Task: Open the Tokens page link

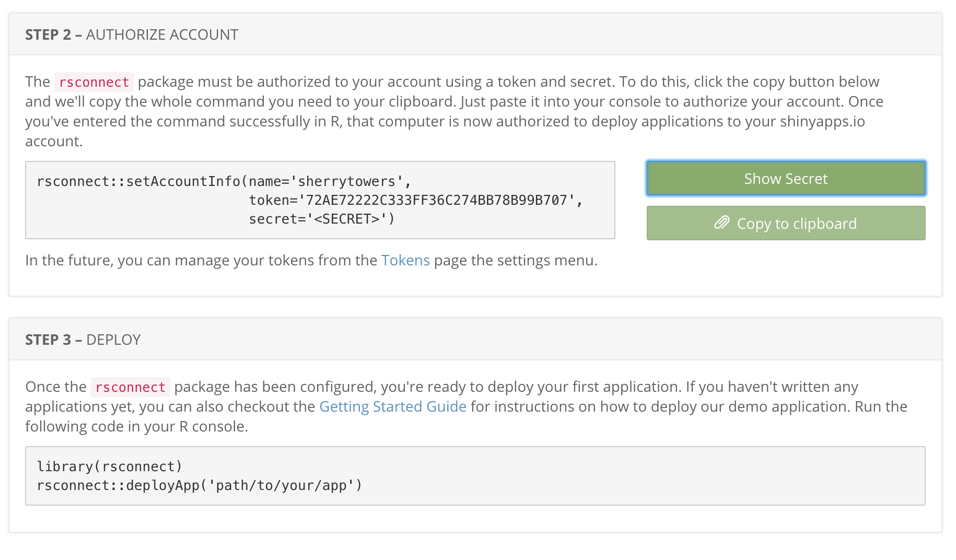Action: coord(405,260)
